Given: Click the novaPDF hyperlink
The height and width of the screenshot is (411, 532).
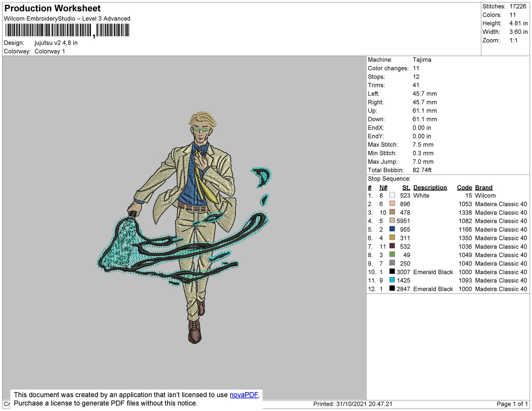Looking at the screenshot, I should [244, 395].
